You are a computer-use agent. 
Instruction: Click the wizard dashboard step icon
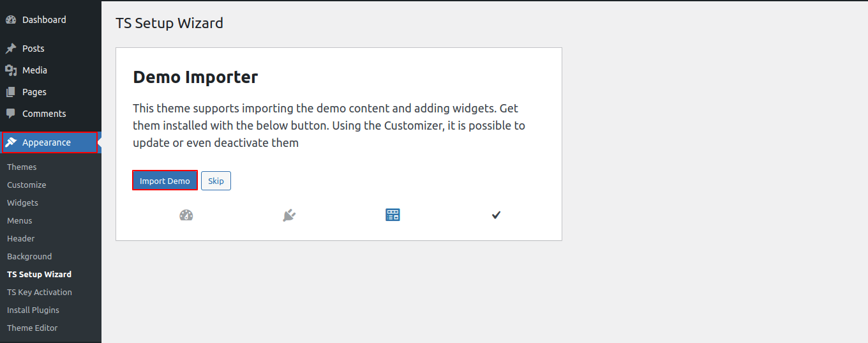[x=186, y=215]
